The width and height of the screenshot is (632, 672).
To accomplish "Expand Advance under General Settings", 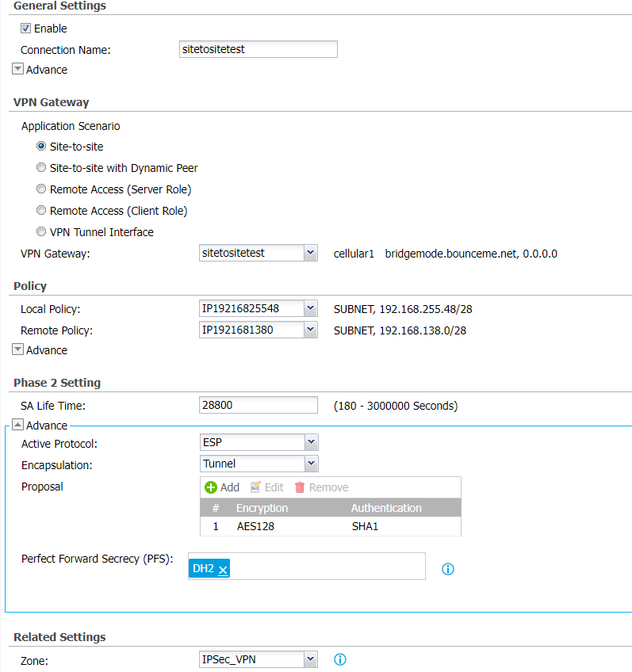I will (x=17, y=70).
